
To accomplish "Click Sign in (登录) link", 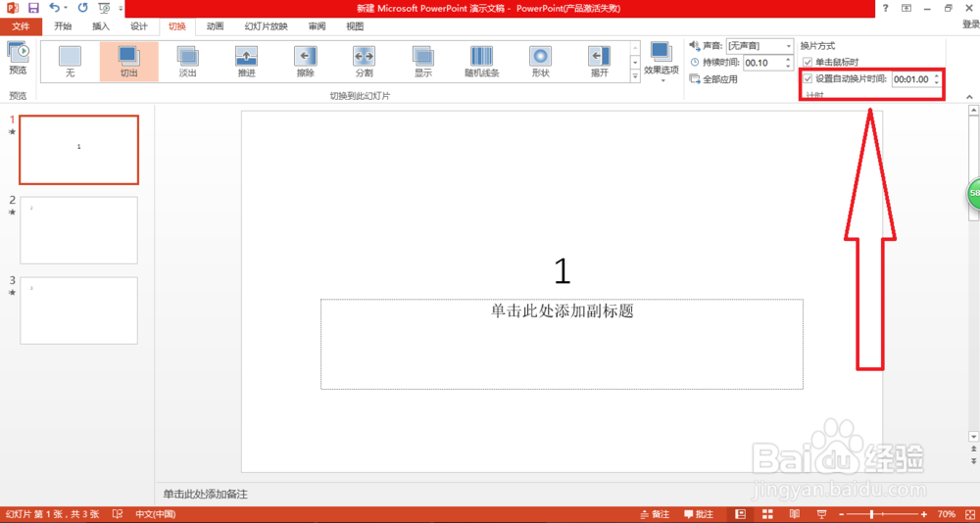I will [970, 24].
